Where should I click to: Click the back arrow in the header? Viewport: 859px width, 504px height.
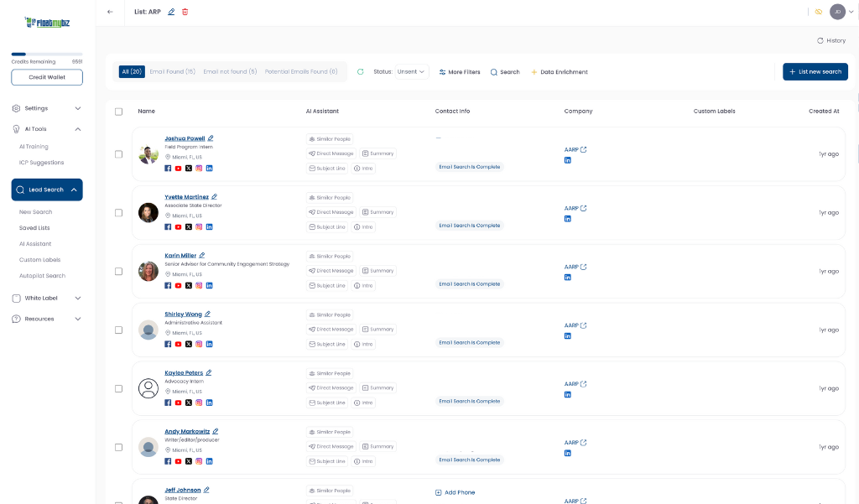(110, 12)
